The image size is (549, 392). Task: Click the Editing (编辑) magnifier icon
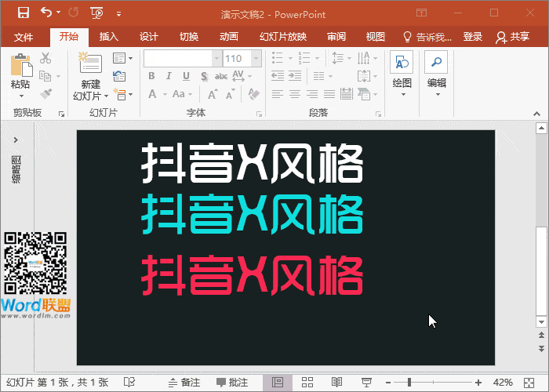[436, 64]
